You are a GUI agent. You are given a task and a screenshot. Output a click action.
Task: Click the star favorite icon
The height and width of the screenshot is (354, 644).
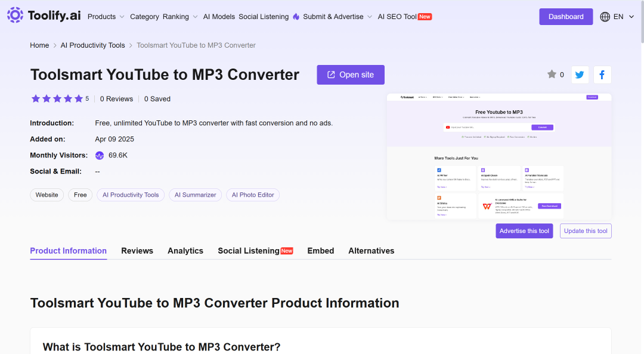click(552, 74)
